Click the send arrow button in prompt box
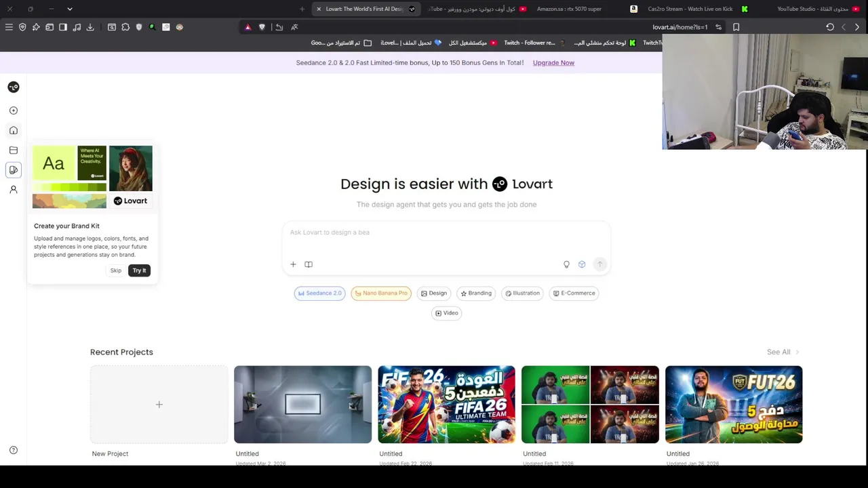The width and height of the screenshot is (868, 488). [600, 264]
